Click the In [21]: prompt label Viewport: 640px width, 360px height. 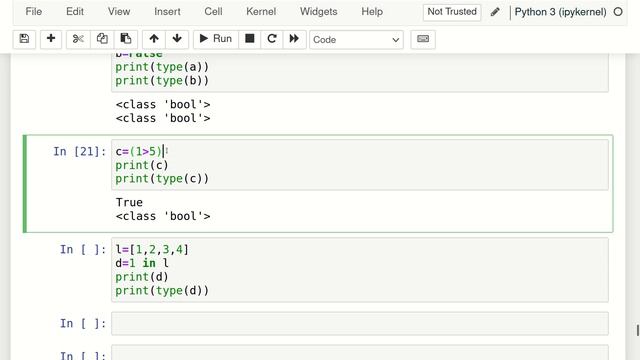[80, 151]
